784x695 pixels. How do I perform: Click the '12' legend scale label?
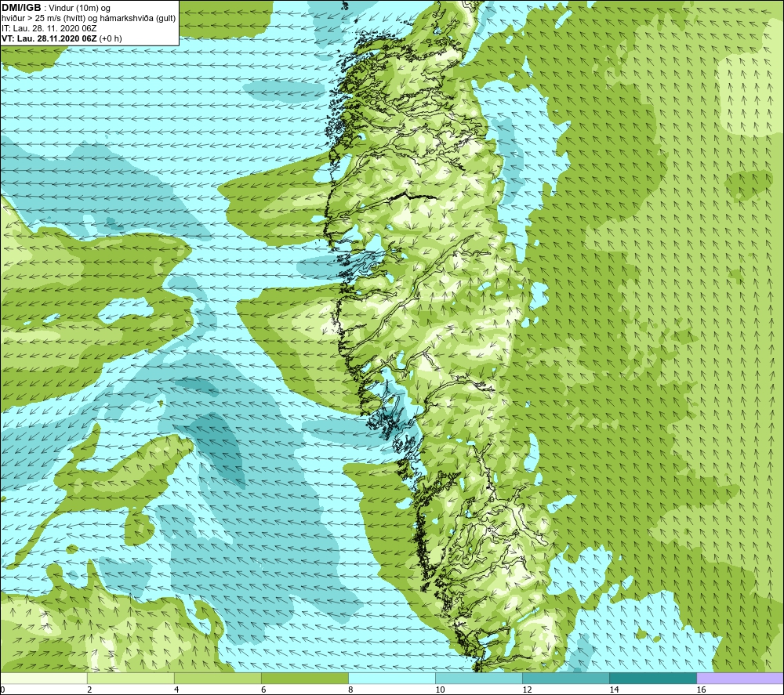click(527, 690)
